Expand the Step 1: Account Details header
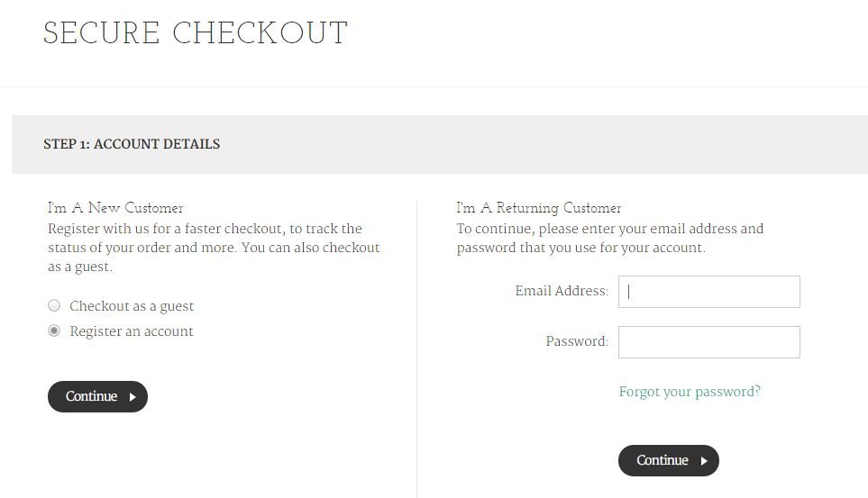The height and width of the screenshot is (498, 868). coord(132,144)
